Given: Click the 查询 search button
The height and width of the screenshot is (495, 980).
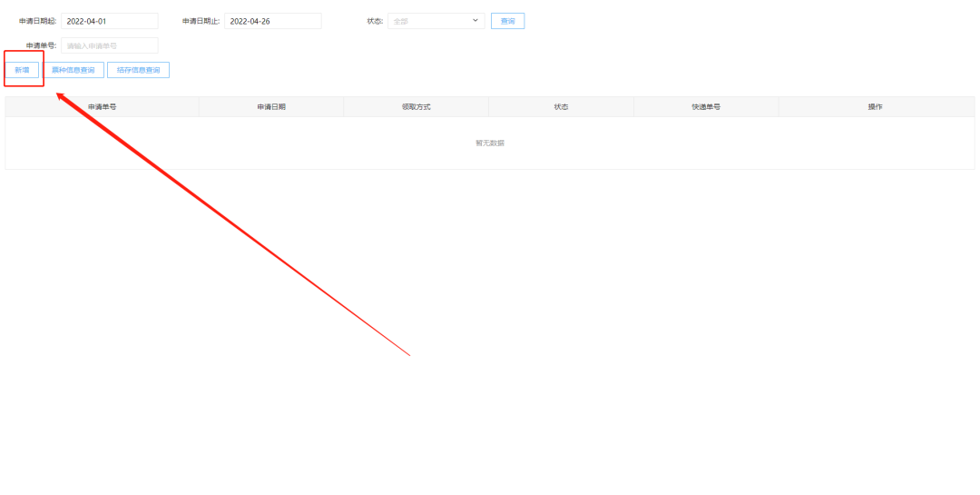Looking at the screenshot, I should click(x=507, y=21).
